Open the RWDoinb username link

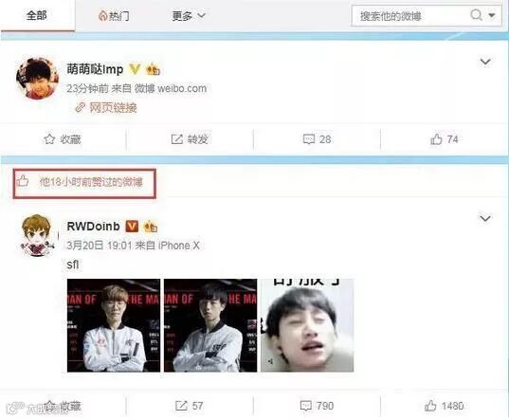click(x=93, y=227)
